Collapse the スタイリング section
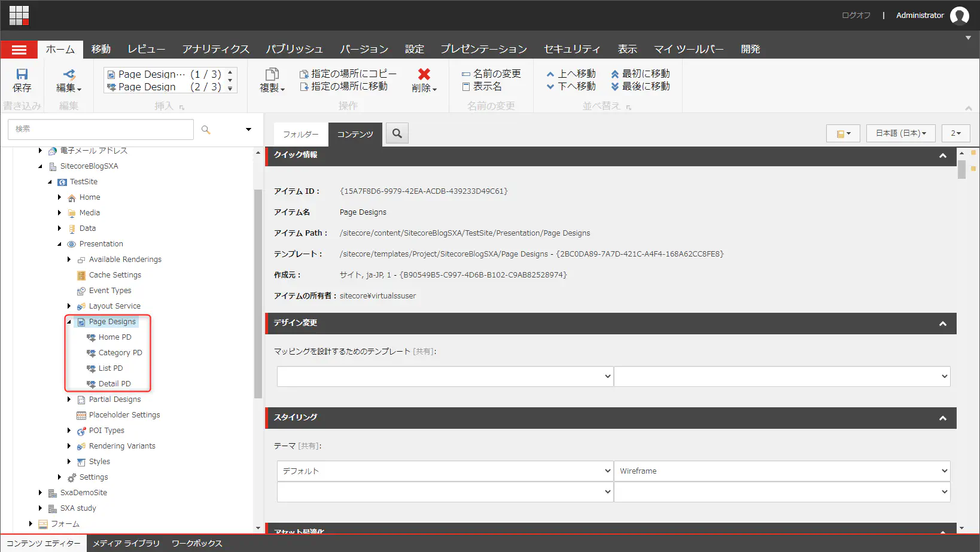Image resolution: width=980 pixels, height=552 pixels. click(943, 418)
